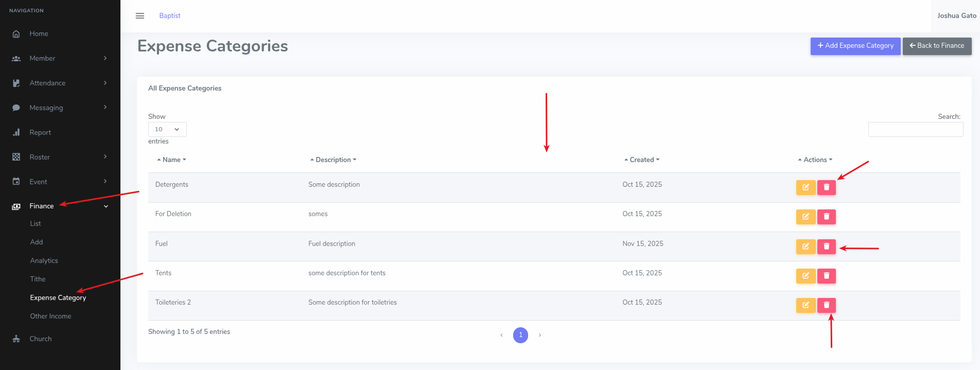Viewport: 980px width, 370px height.
Task: Click into the Search input field
Action: click(x=915, y=130)
